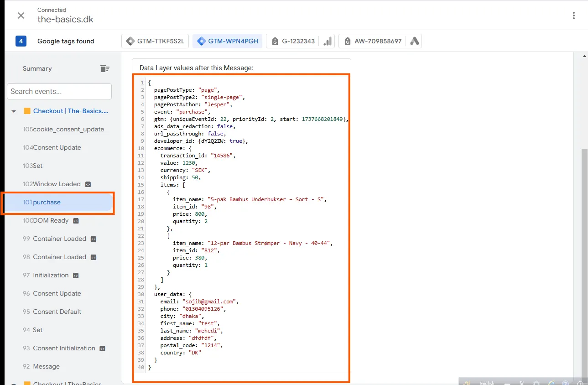This screenshot has height=385, width=588.
Task: Select event 104 Consent Update
Action: 52,147
